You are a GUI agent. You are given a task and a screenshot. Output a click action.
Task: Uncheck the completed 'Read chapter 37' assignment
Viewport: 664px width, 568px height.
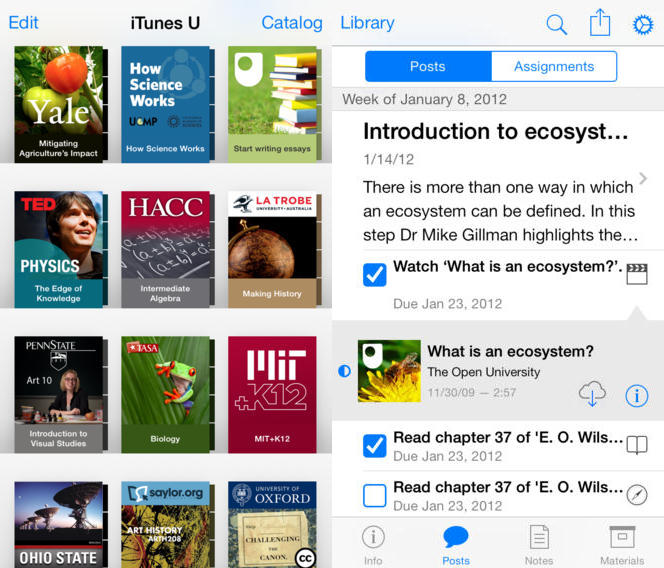tap(375, 446)
